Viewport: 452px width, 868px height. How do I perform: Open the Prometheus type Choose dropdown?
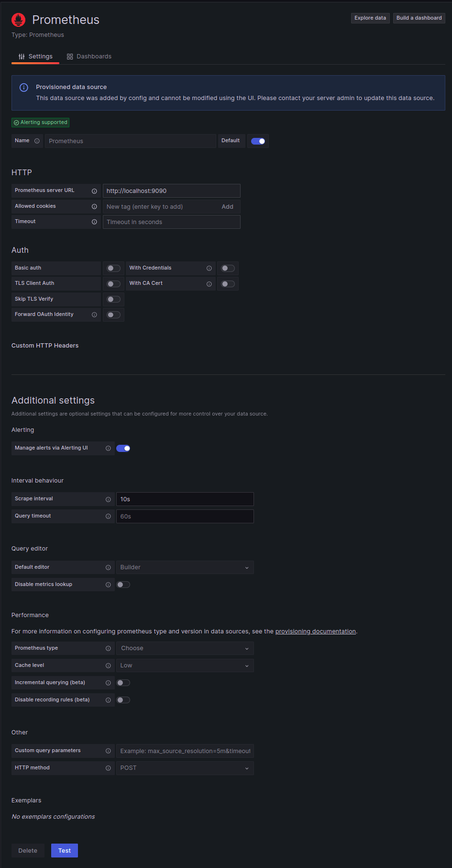(x=185, y=648)
